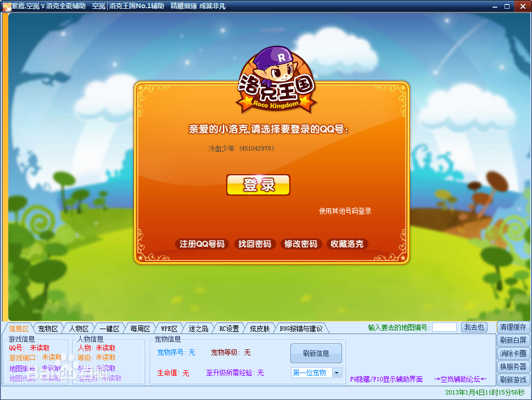The width and height of the screenshot is (532, 400).
Task: Switch to the WPE区 tab
Action: 168,327
